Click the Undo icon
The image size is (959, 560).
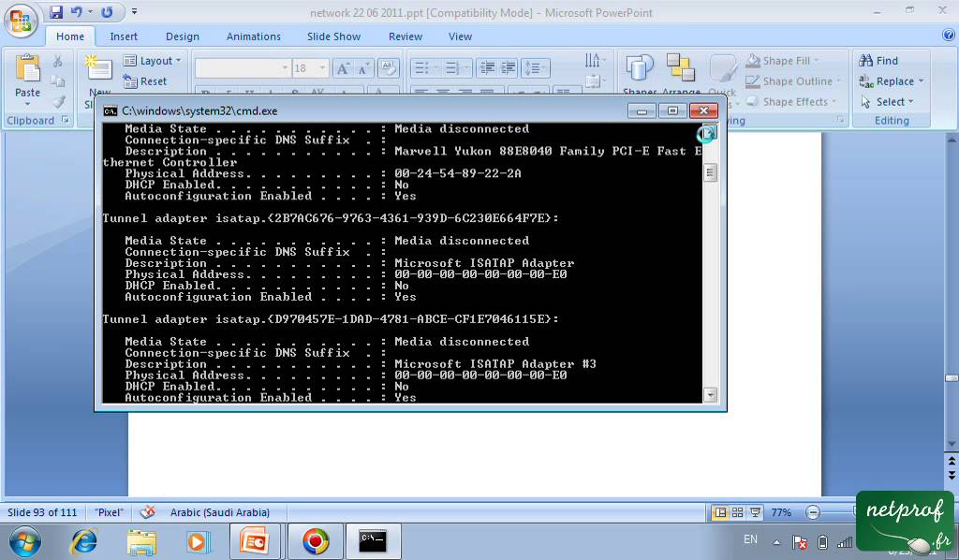pyautogui.click(x=76, y=11)
